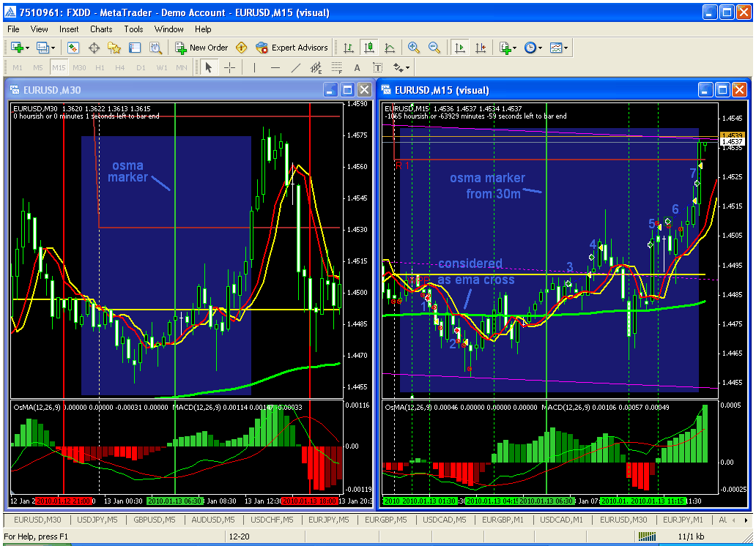Select the H1 timeframe button
The image size is (756, 546).
click(x=100, y=67)
